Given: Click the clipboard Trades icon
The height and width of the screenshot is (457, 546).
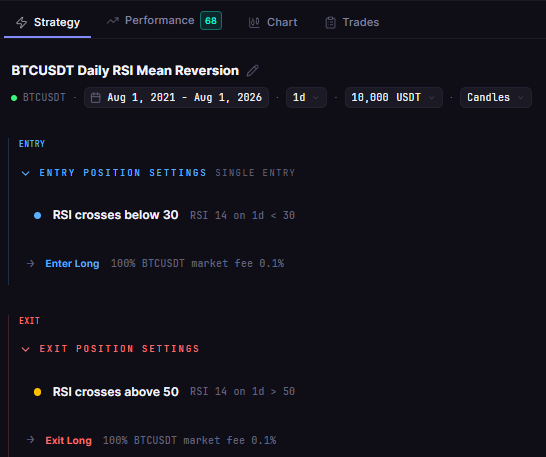Looking at the screenshot, I should point(330,23).
